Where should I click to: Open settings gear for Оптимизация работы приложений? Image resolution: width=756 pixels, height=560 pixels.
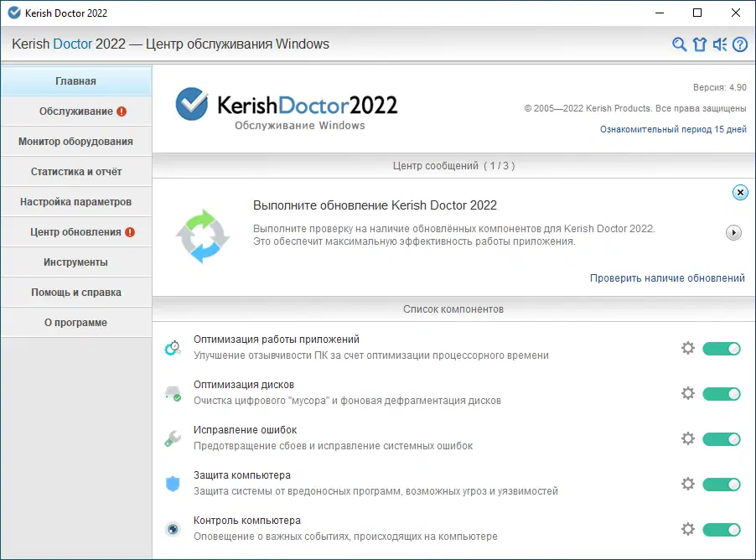pos(688,348)
